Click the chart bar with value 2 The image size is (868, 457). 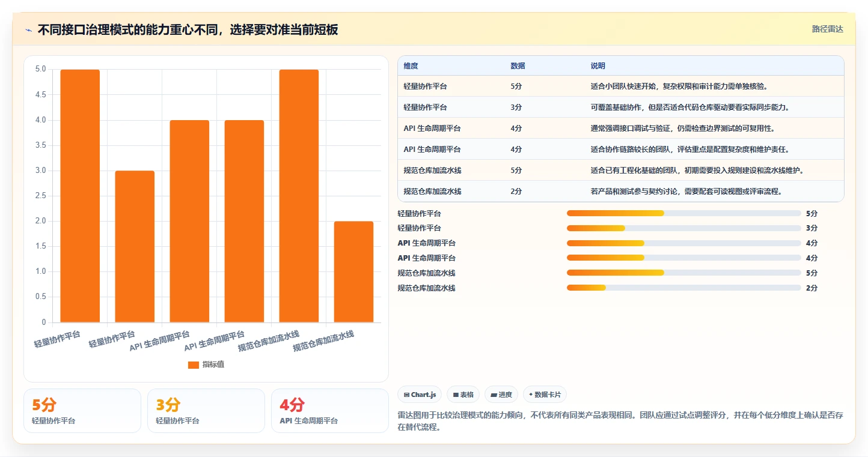[x=353, y=272]
